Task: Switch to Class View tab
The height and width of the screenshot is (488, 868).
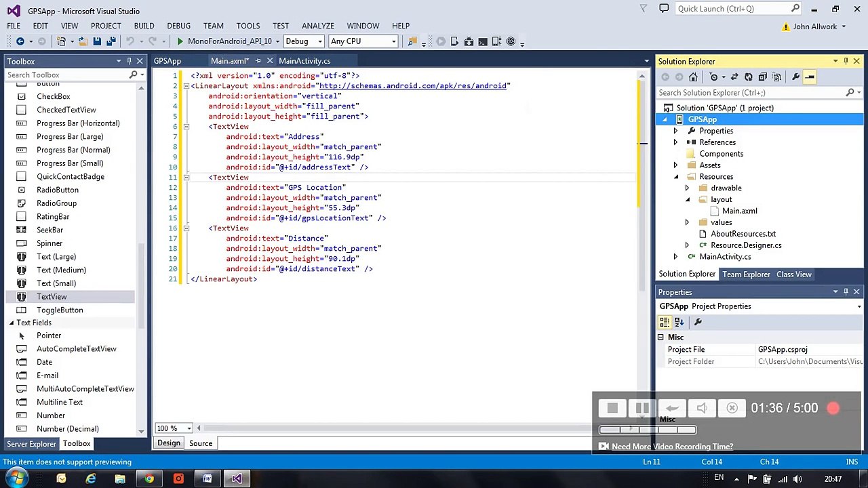Action: tap(793, 274)
